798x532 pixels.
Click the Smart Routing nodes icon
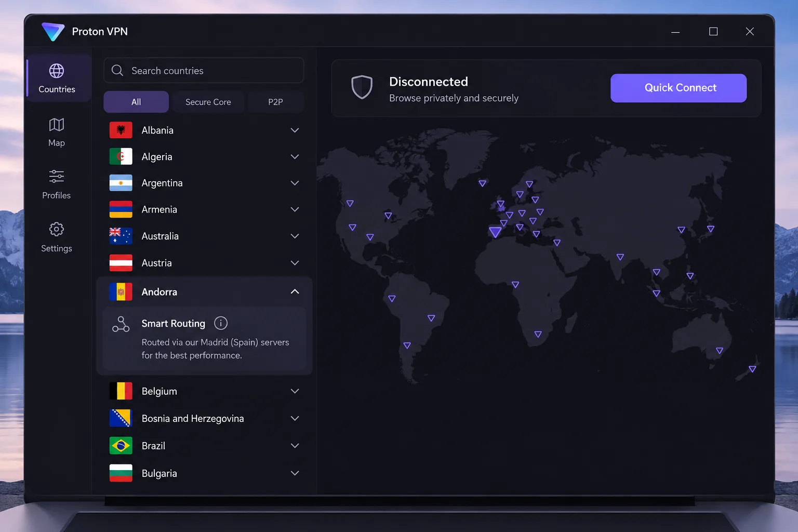121,324
